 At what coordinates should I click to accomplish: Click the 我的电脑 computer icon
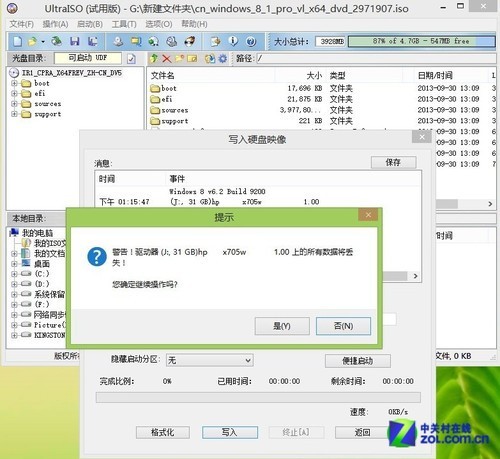coord(14,232)
